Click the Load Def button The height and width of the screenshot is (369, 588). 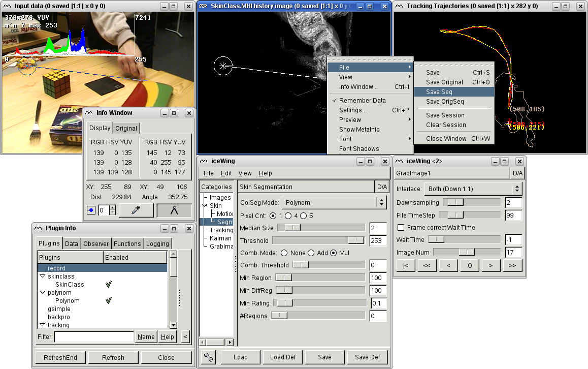[283, 357]
